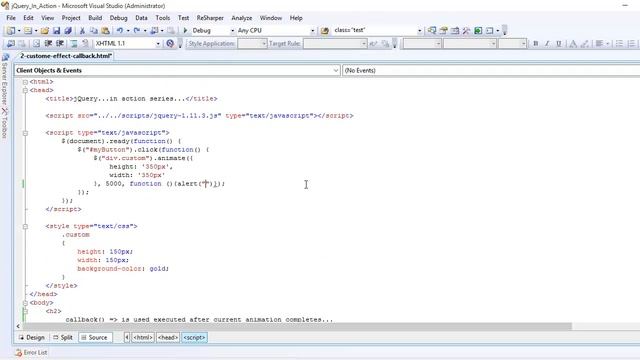Click the Paste clipboard icon
640x360 pixels.
click(105, 31)
